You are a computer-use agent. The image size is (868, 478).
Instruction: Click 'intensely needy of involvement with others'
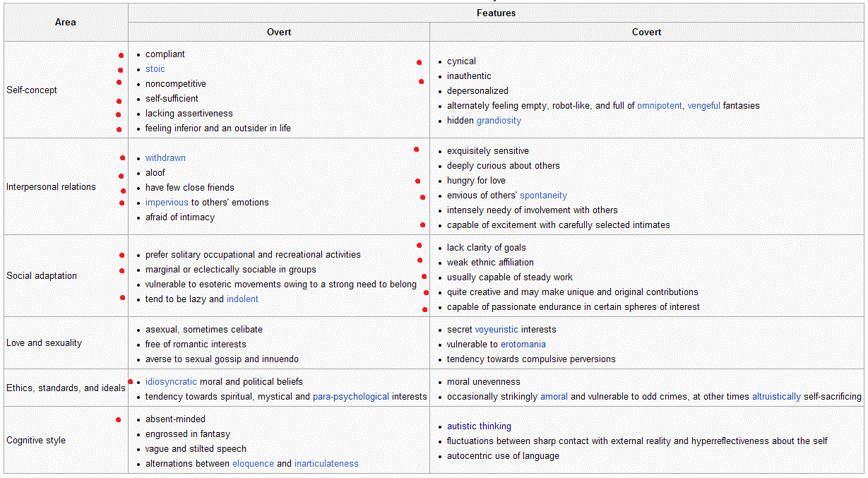[x=533, y=210]
